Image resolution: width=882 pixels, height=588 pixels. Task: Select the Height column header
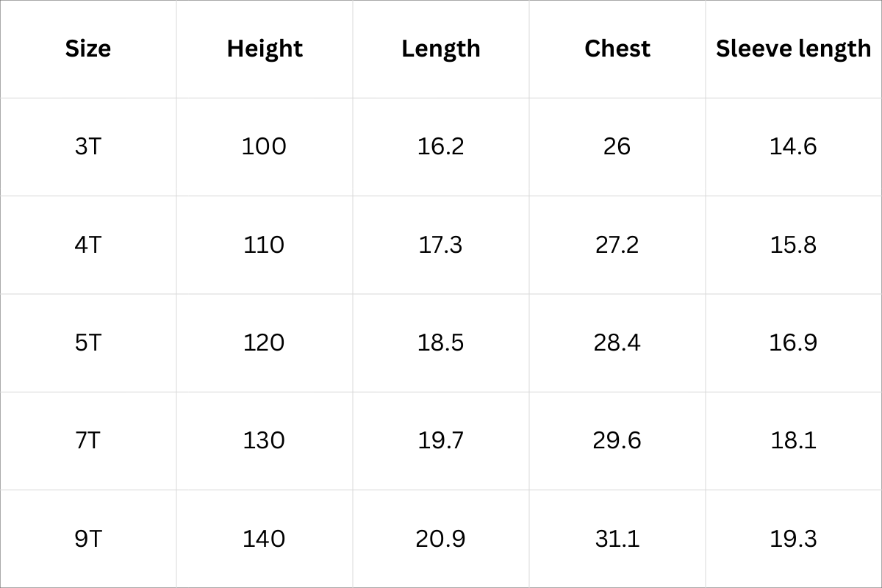265,49
